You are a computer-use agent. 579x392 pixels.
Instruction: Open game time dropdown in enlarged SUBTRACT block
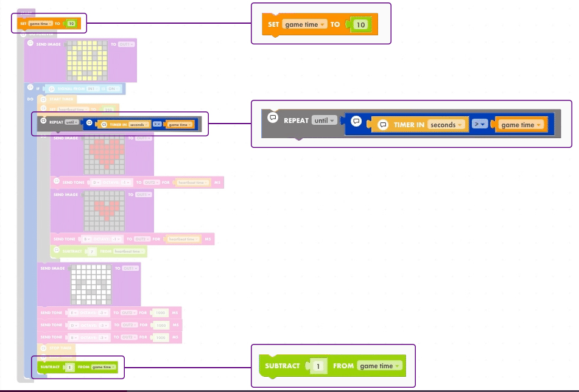tap(380, 366)
